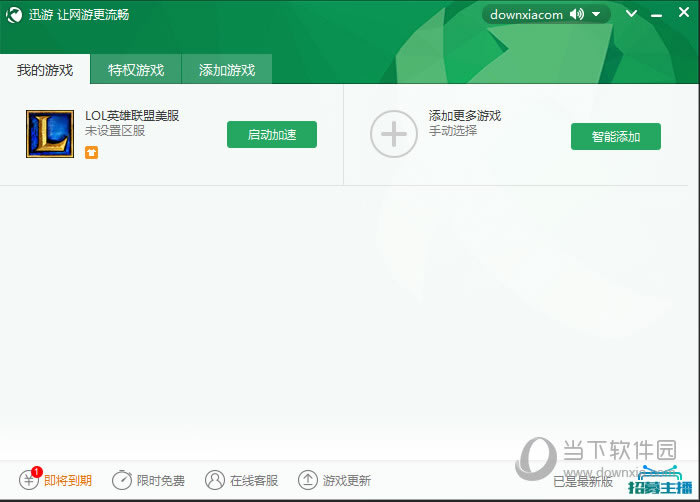The height and width of the screenshot is (502, 700).
Task: Click the League of Legends game icon
Action: coord(50,134)
